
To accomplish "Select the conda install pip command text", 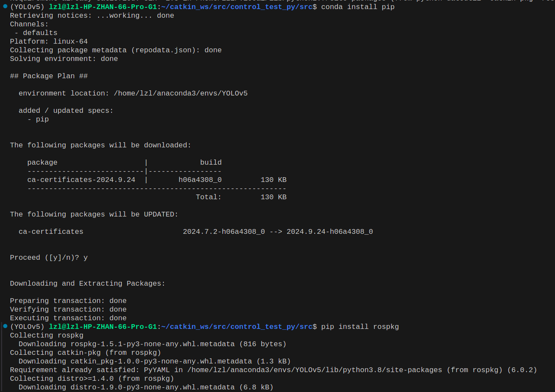I will [359, 7].
